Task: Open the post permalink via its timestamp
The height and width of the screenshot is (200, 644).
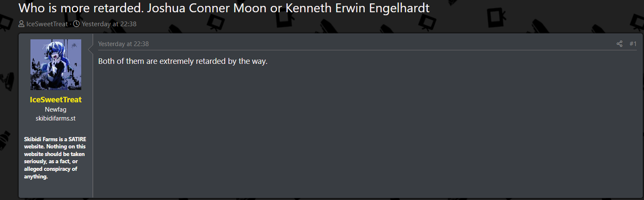Action: pos(123,44)
